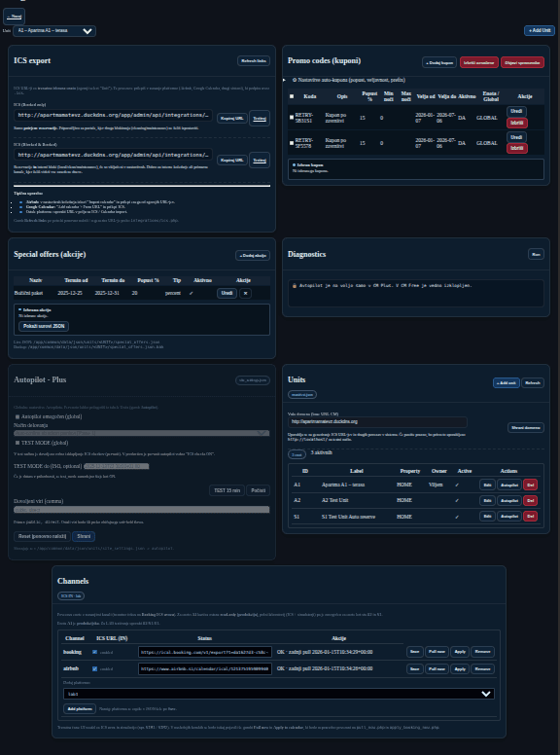560x755 pixels.
Task: Click Pull now for airbnb channel
Action: [437, 668]
